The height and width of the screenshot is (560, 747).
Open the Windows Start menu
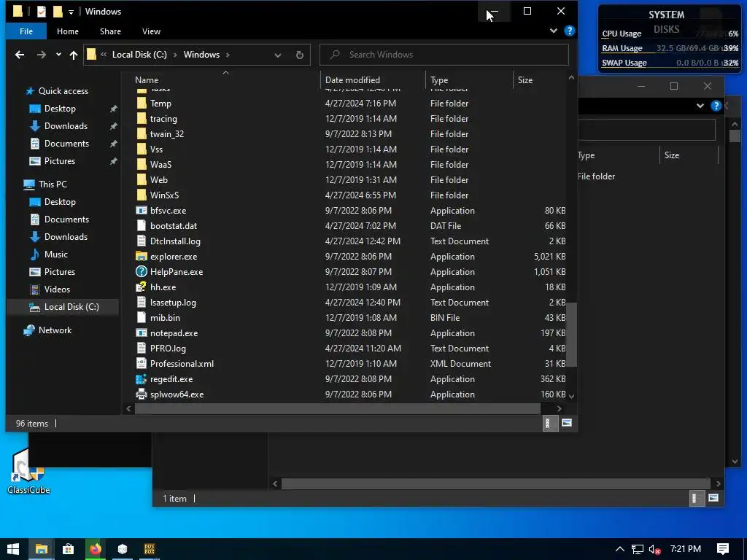click(x=13, y=549)
